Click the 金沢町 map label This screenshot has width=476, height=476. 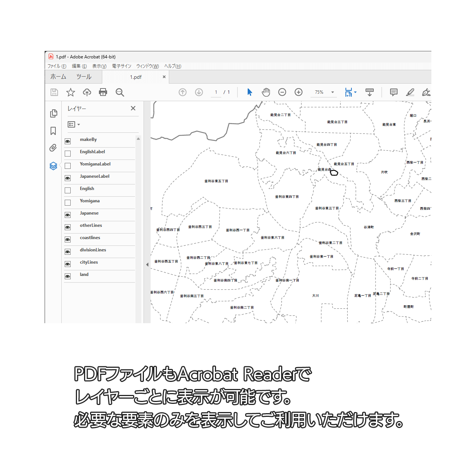[x=415, y=234]
